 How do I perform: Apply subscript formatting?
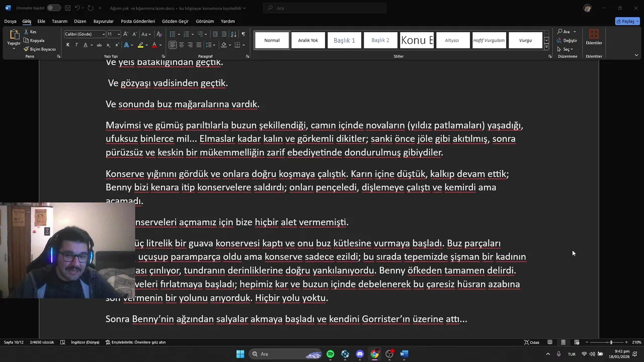pyautogui.click(x=108, y=45)
